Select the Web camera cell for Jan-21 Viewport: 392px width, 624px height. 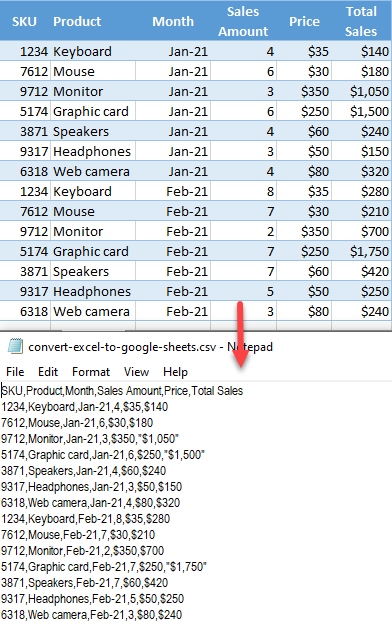[x=93, y=171]
